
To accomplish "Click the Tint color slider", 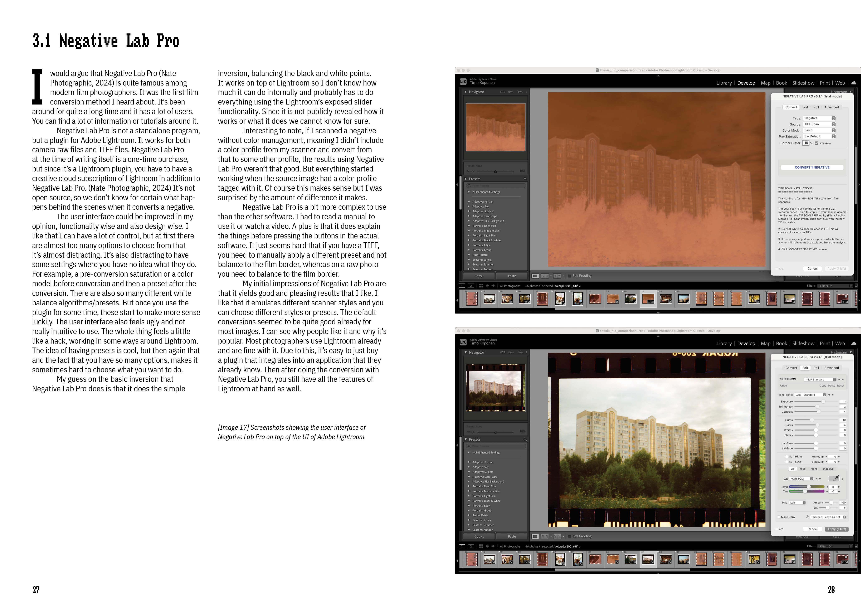I will point(807,491).
